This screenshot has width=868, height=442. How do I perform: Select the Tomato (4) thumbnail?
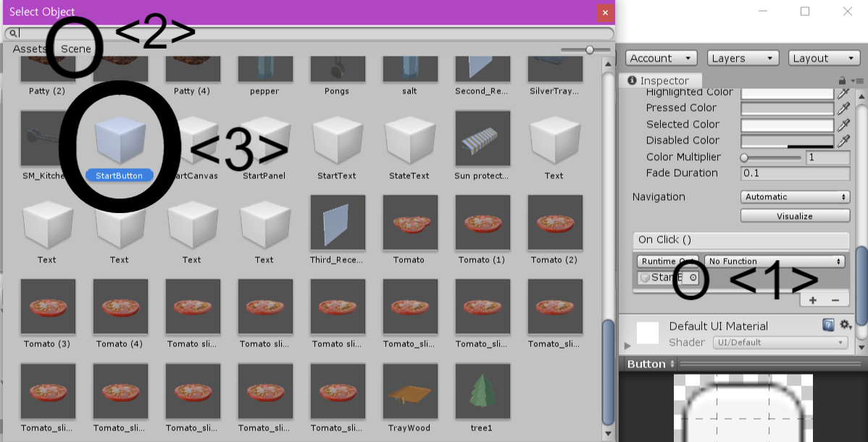tap(120, 307)
